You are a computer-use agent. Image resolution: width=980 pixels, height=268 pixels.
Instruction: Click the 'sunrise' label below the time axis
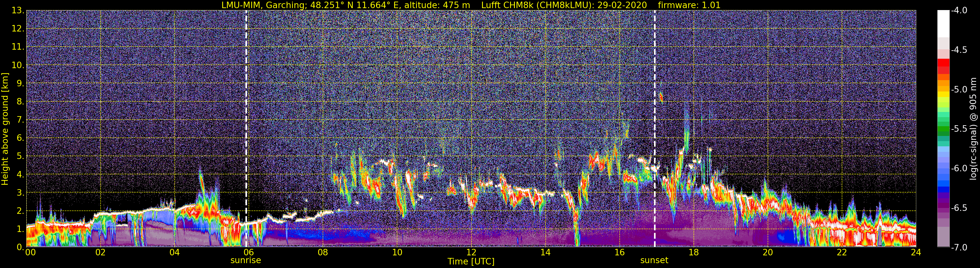(x=246, y=260)
